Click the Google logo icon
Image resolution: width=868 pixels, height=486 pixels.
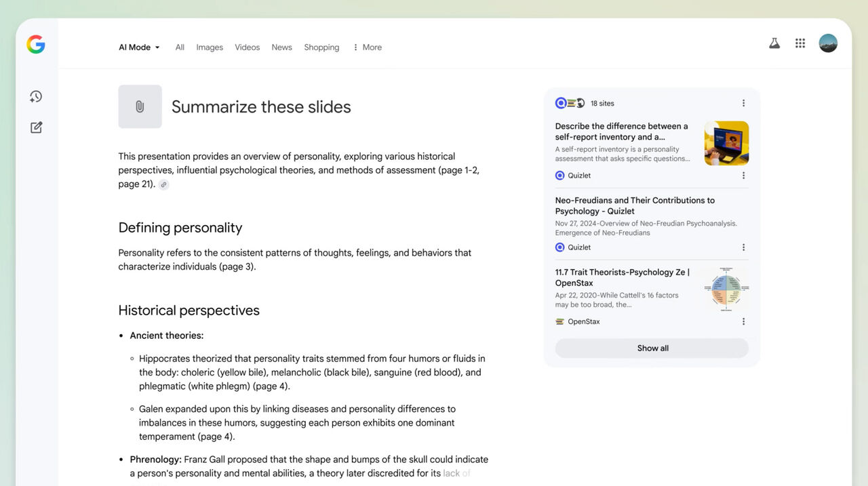pyautogui.click(x=36, y=45)
